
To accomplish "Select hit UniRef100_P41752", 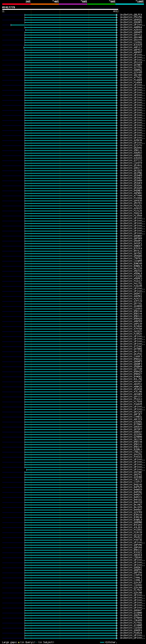I will (131, 284).
